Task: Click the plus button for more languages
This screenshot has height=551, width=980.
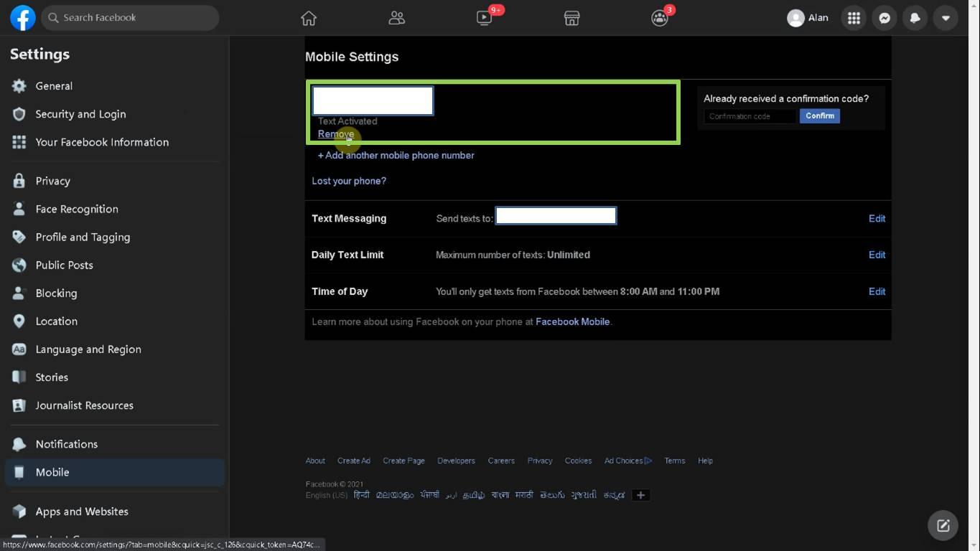Action: coord(640,495)
